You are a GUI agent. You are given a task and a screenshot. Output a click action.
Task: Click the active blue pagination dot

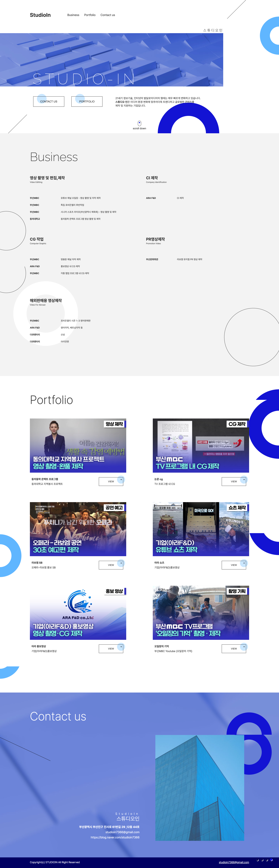click(x=272, y=860)
